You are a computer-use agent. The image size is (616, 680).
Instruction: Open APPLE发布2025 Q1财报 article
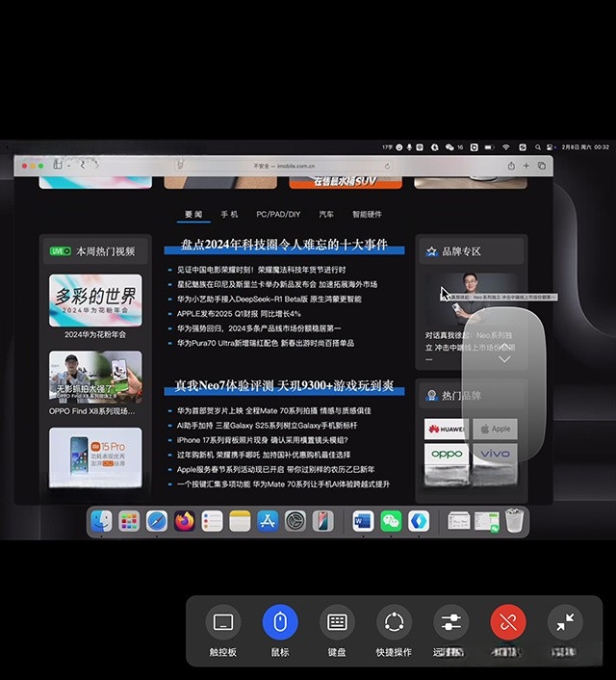pos(239,314)
